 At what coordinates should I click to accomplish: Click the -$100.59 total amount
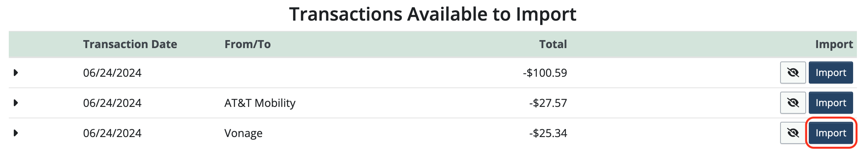point(545,73)
